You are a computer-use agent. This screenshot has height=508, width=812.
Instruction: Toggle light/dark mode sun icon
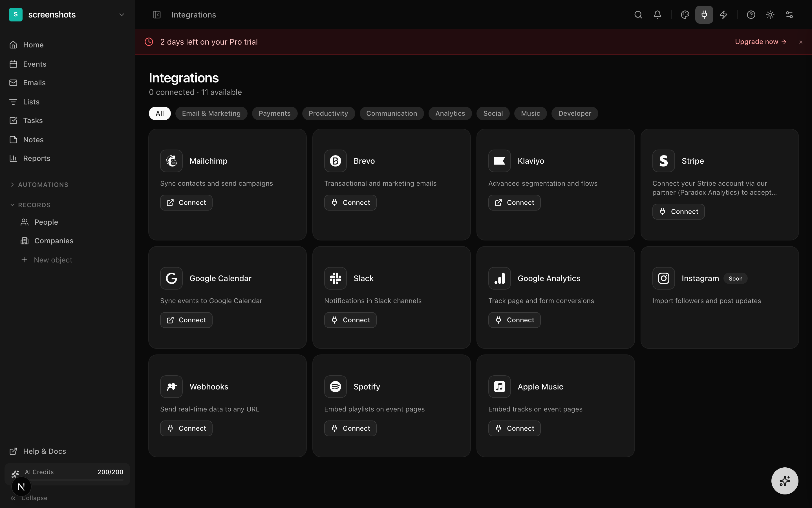[x=770, y=15]
